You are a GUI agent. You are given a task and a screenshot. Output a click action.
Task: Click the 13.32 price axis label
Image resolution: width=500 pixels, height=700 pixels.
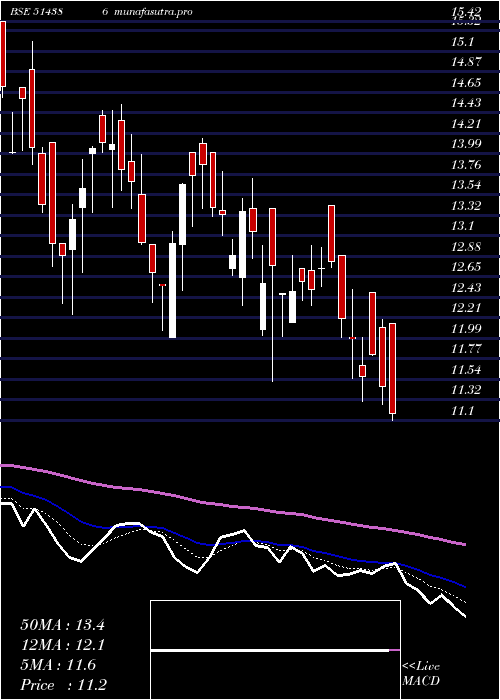pyautogui.click(x=467, y=206)
